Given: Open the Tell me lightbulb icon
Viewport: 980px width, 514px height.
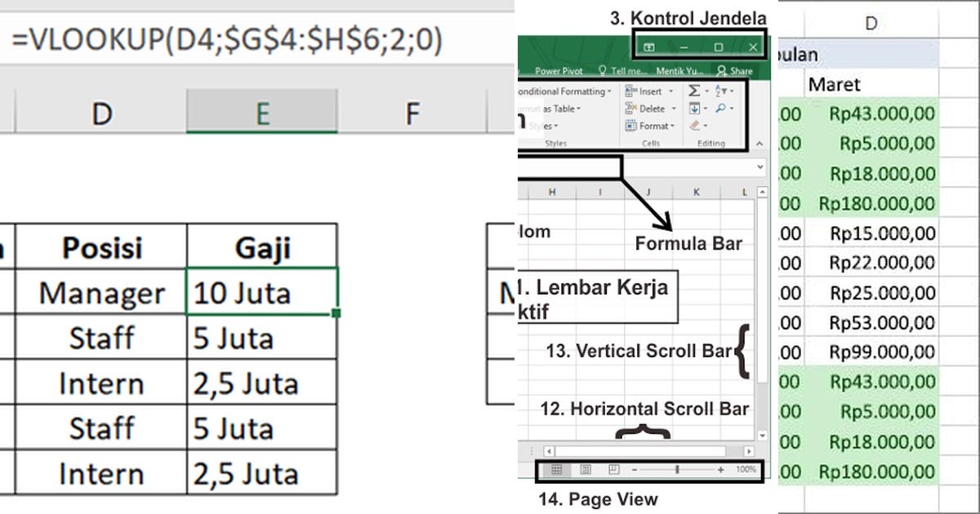Looking at the screenshot, I should 604,71.
